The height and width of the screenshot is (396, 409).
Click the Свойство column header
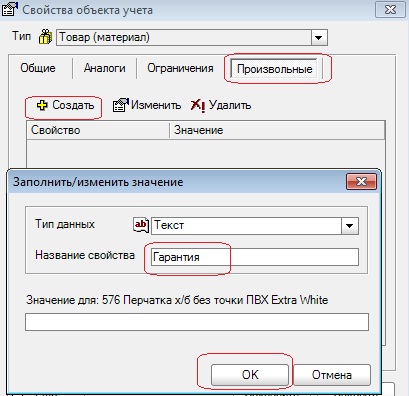pos(98,130)
